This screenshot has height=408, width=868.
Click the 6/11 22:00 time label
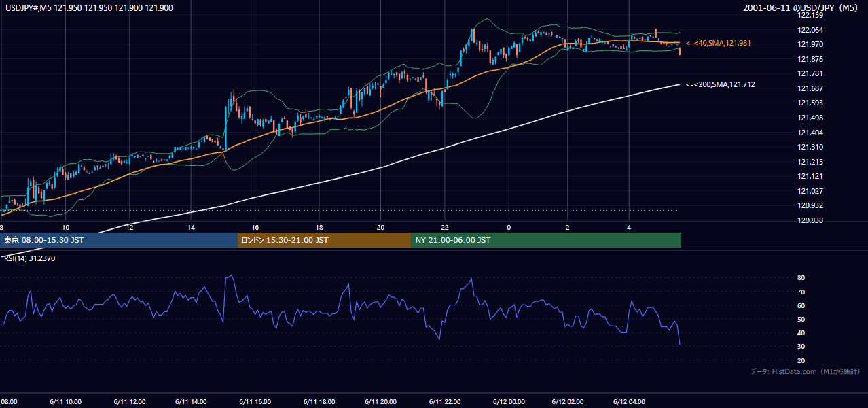[x=446, y=401]
